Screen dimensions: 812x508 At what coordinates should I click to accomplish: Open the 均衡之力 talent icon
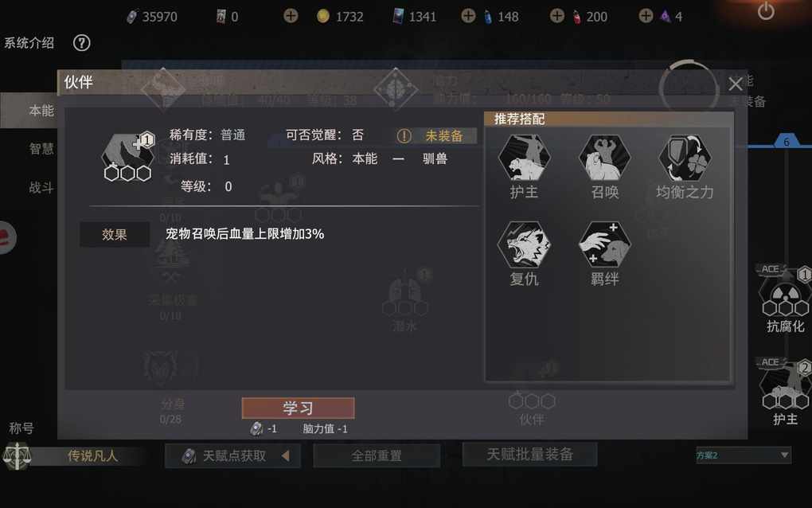(685, 158)
